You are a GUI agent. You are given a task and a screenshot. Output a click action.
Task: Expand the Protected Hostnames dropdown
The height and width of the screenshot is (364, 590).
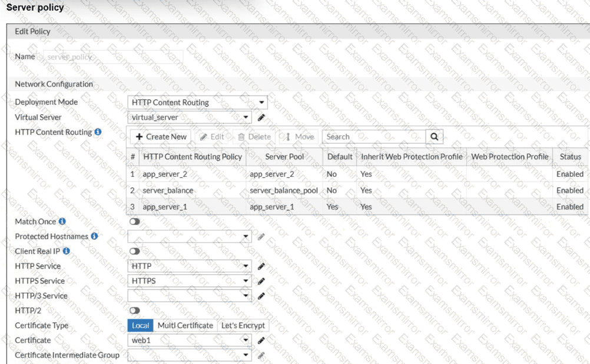tap(189, 236)
